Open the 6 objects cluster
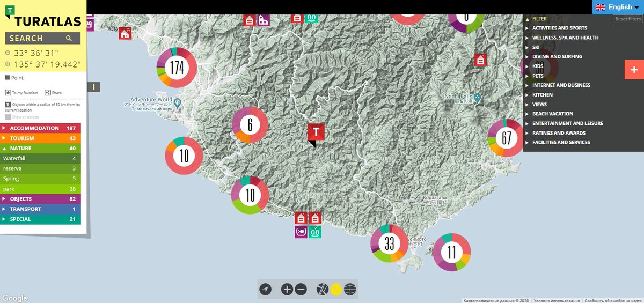Viewport: 644px width, 303px height. [x=250, y=125]
